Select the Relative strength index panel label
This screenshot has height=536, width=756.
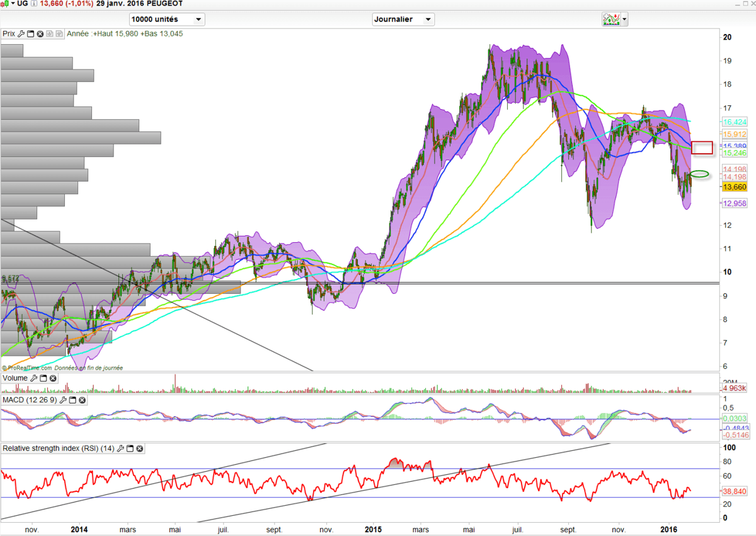(58, 449)
